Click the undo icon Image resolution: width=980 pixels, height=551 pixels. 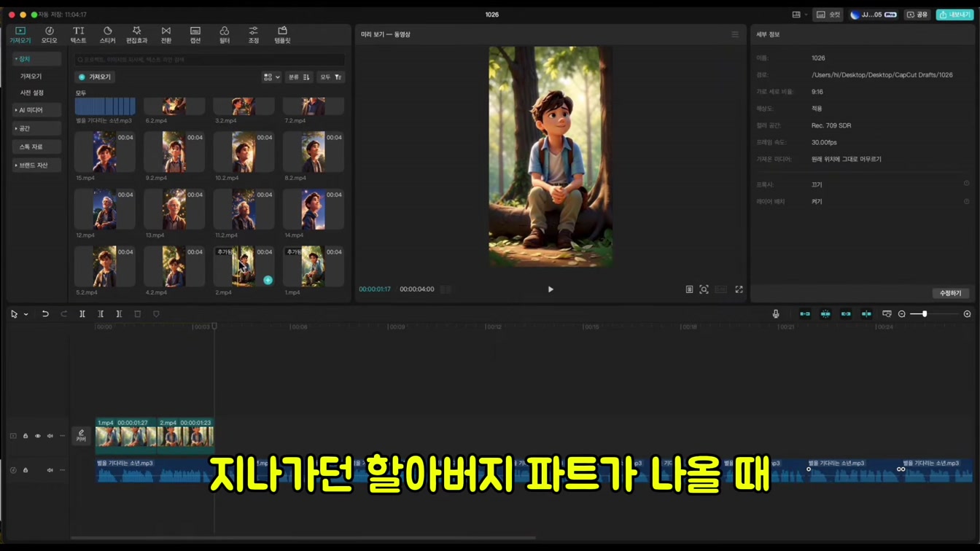(x=45, y=314)
